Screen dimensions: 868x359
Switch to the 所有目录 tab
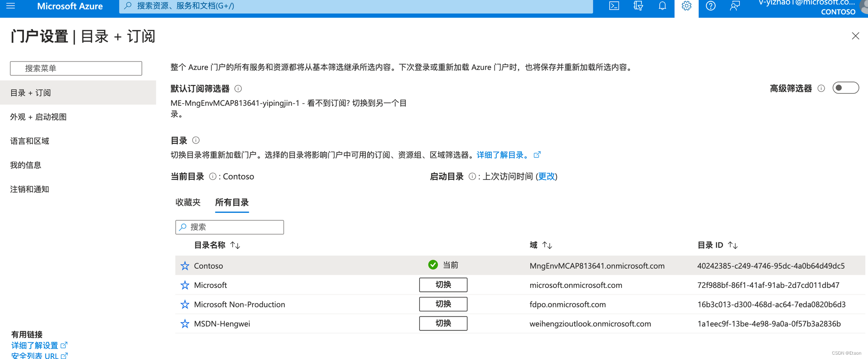pos(232,202)
